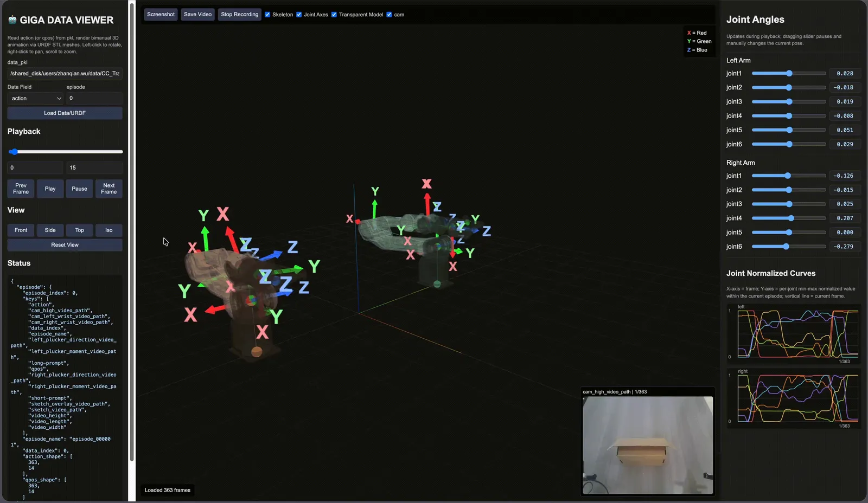This screenshot has width=868, height=503.
Task: Click the Left Arm joint5 value 0.051
Action: pyautogui.click(x=845, y=130)
